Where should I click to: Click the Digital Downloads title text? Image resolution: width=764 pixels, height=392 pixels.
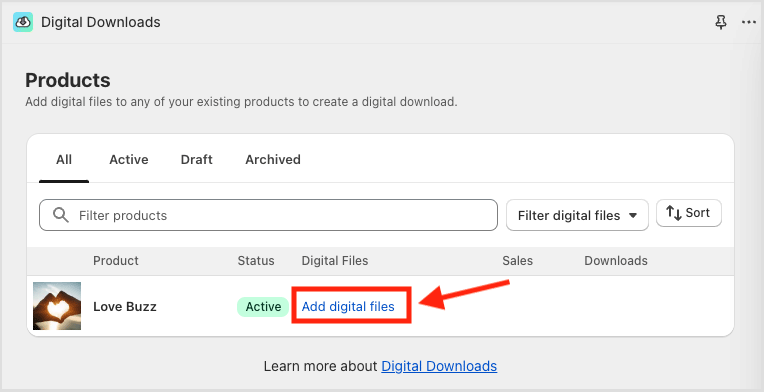click(x=100, y=22)
